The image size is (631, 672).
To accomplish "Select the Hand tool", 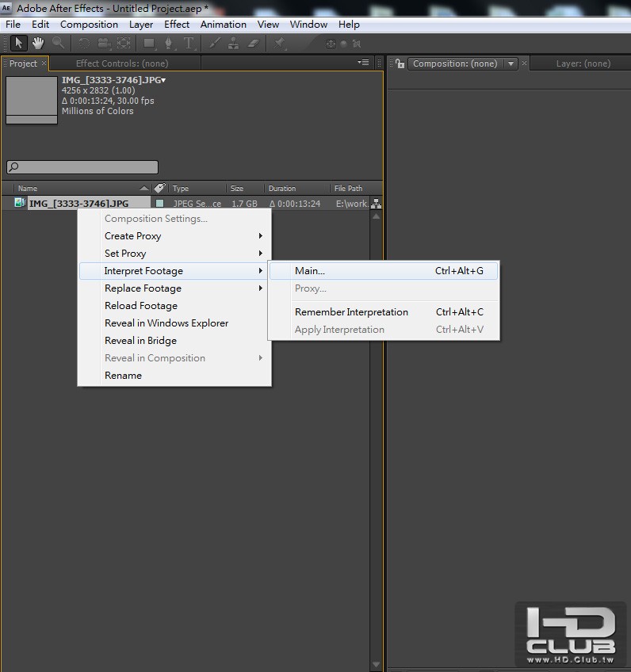I will pos(38,44).
